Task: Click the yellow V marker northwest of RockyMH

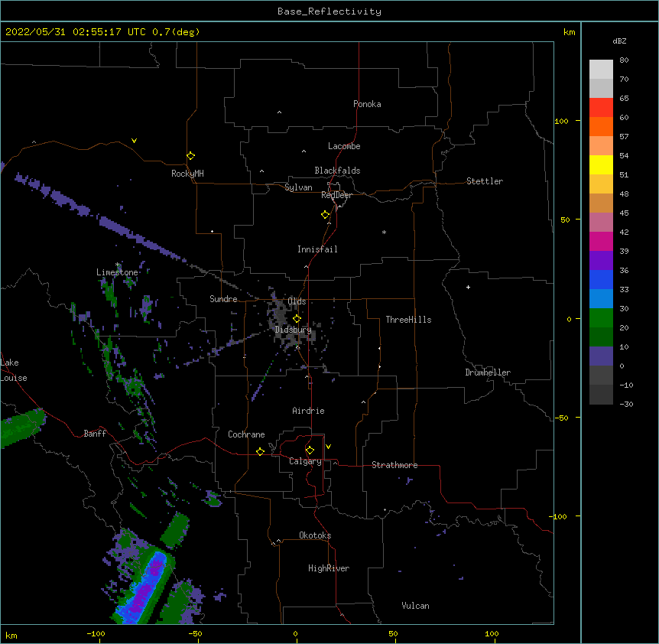Action: pos(134,141)
